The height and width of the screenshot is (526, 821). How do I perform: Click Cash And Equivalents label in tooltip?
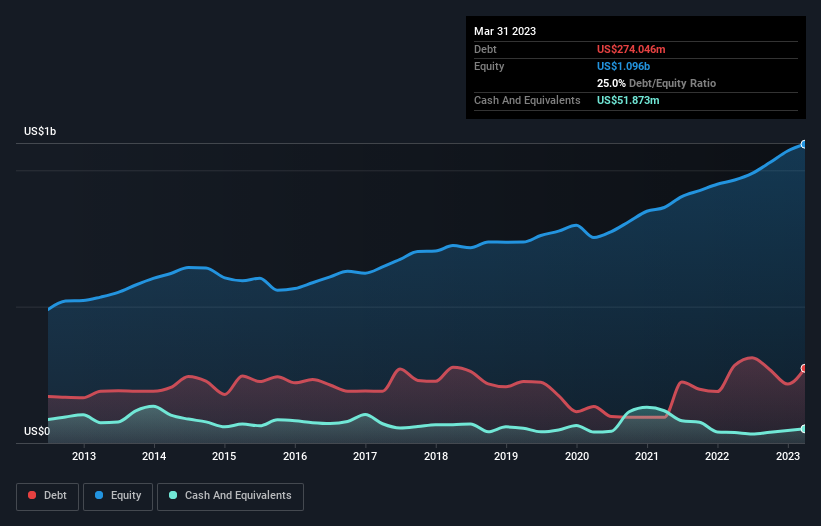tap(527, 100)
